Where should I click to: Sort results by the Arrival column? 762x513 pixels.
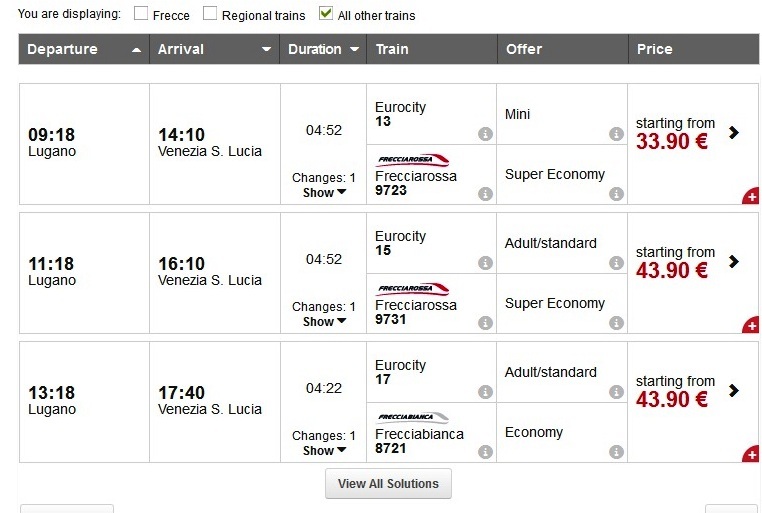coord(214,49)
